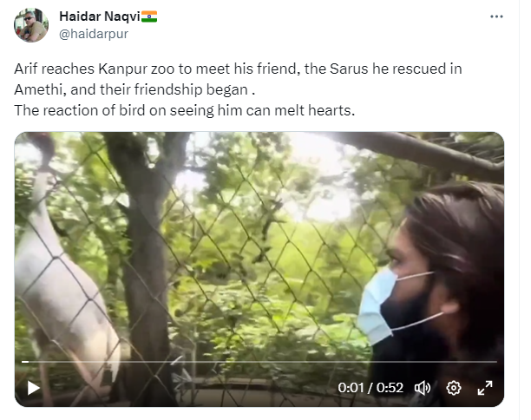Click the tweet text about Kanpur zoo
The height and width of the screenshot is (420, 531).
(x=238, y=89)
